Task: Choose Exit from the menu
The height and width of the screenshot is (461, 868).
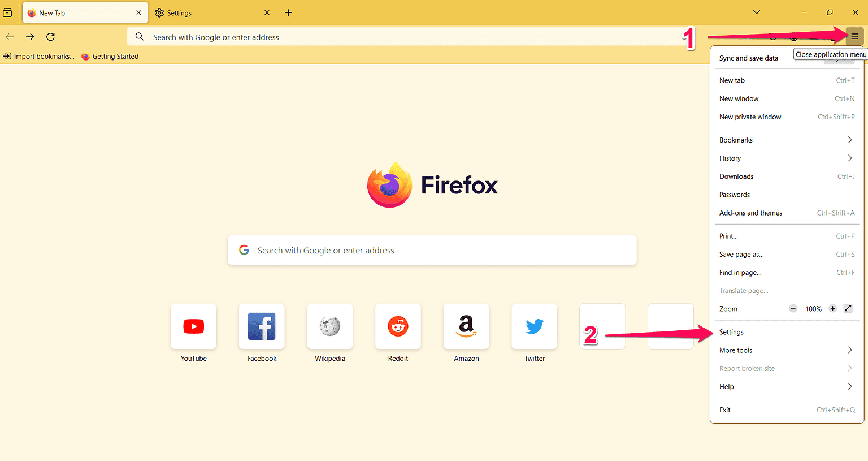Action: click(x=787, y=410)
